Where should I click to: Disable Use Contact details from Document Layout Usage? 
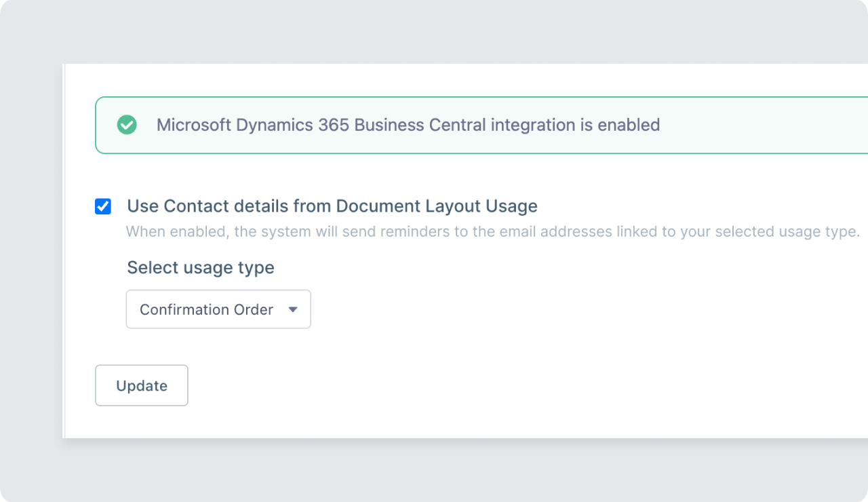click(x=103, y=206)
